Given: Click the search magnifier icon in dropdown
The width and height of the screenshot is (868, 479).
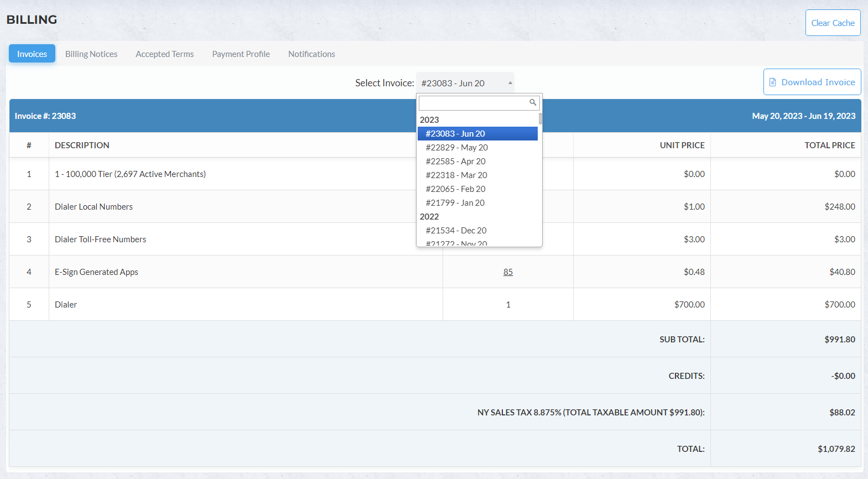Looking at the screenshot, I should point(533,102).
